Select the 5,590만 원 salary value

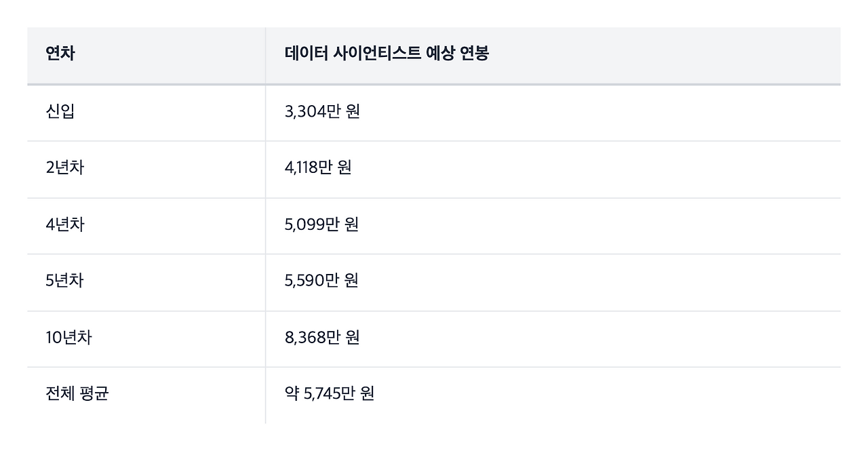click(321, 281)
